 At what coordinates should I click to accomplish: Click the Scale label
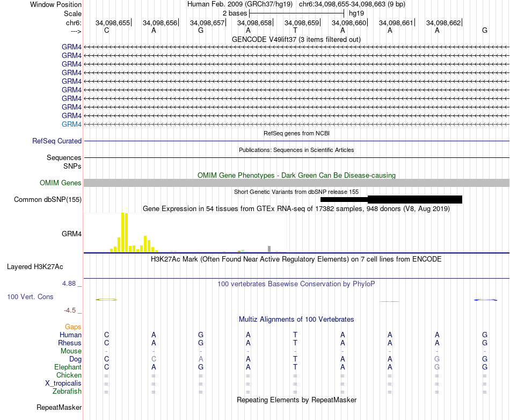pos(72,13)
